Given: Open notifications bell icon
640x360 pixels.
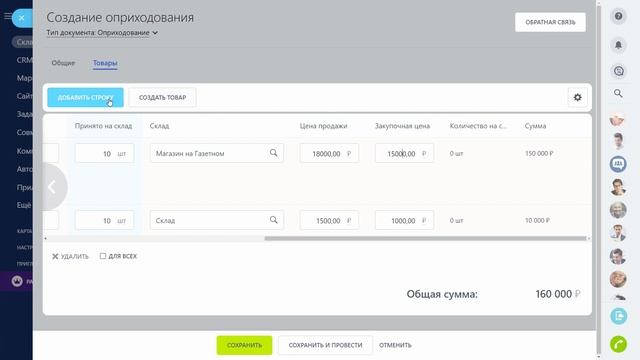Looking at the screenshot, I should [618, 44].
